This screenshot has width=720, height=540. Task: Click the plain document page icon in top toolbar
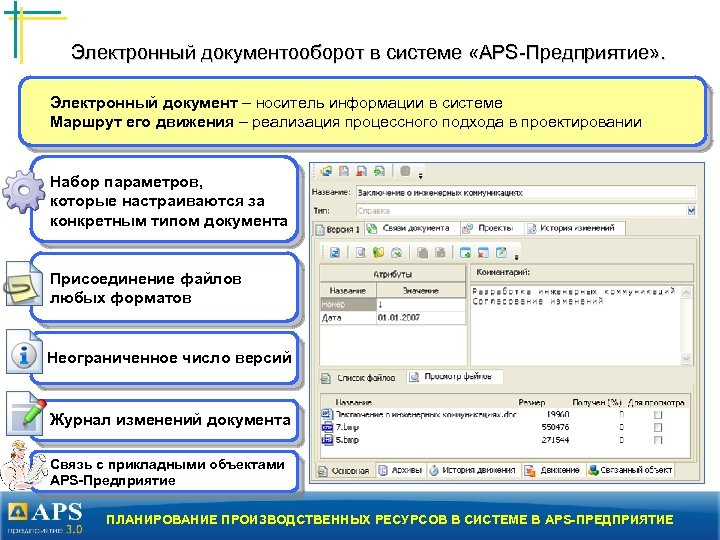tap(343, 171)
